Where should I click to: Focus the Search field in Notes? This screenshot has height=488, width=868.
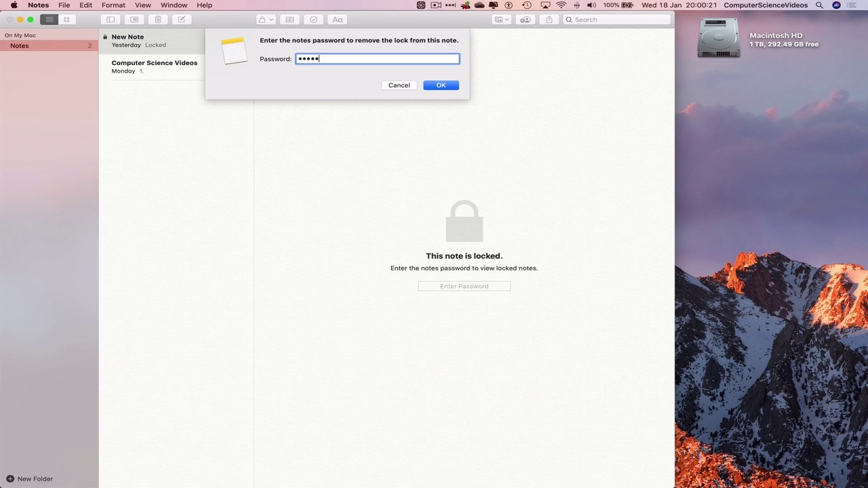point(616,20)
